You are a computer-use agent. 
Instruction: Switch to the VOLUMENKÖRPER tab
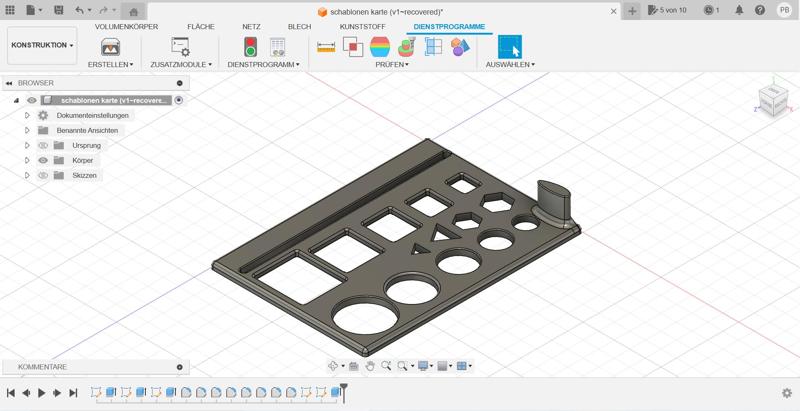(127, 27)
